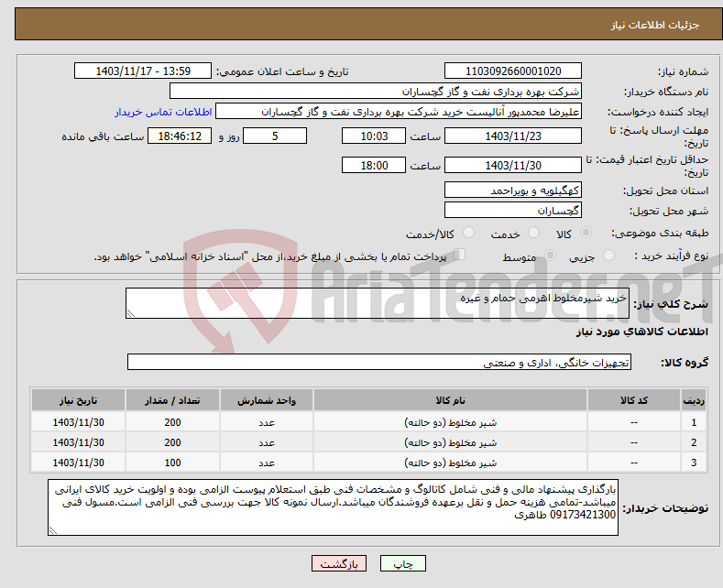The height and width of the screenshot is (588, 723).
Task: Click item name in row 2
Action: point(451,442)
